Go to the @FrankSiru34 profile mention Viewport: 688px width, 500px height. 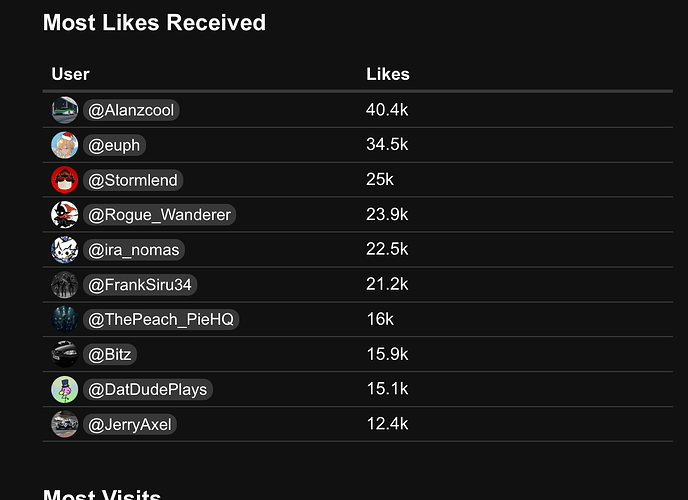tap(140, 285)
